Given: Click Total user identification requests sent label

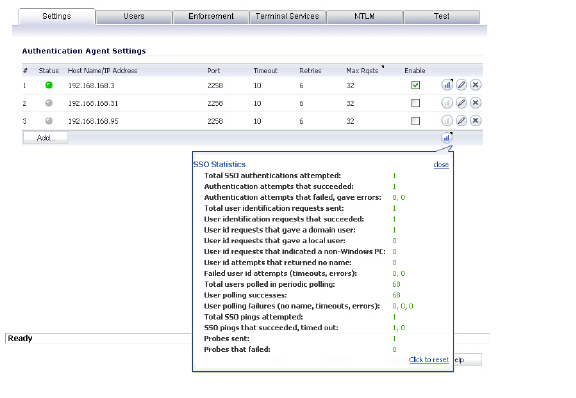Looking at the screenshot, I should [x=274, y=208].
